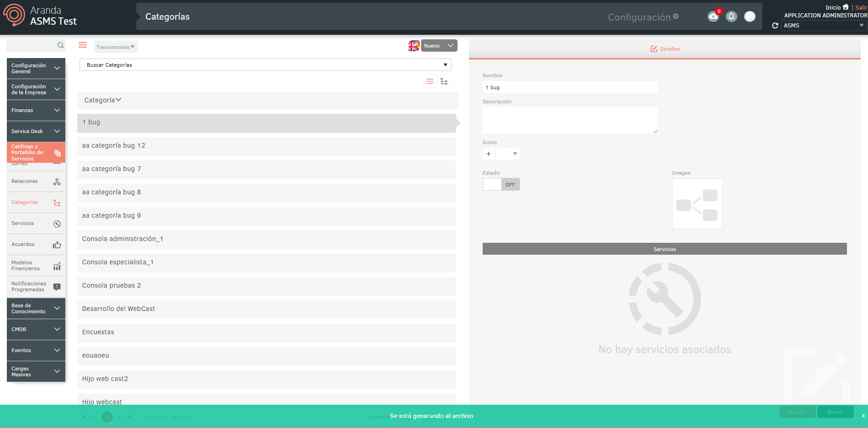Click the cloud download notifications icon
Screen dimensions: 868x428
[x=713, y=17]
